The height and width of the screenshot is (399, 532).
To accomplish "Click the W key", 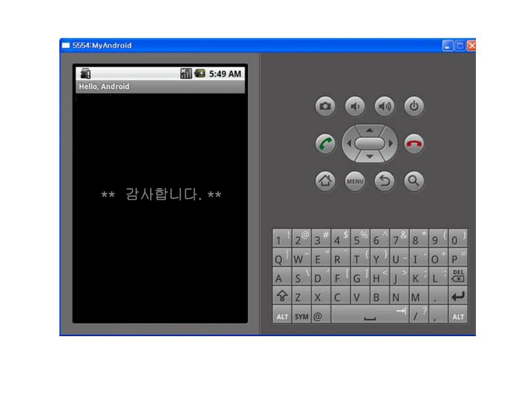I will click(302, 257).
